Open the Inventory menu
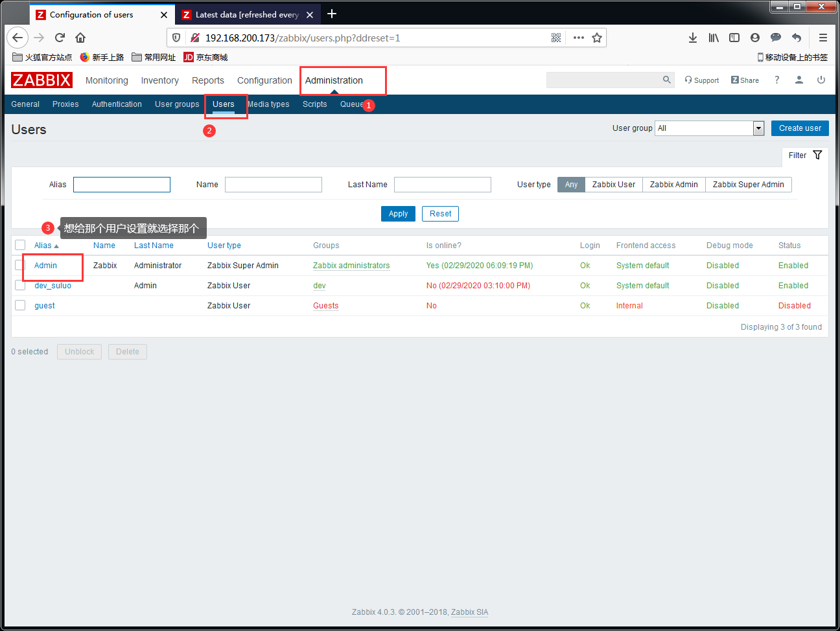This screenshot has height=631, width=840. 160,80
